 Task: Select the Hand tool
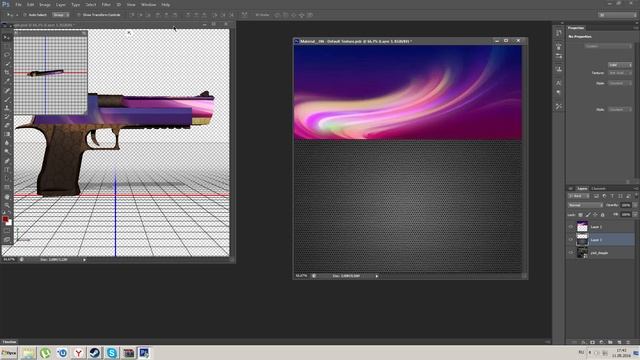[7, 196]
